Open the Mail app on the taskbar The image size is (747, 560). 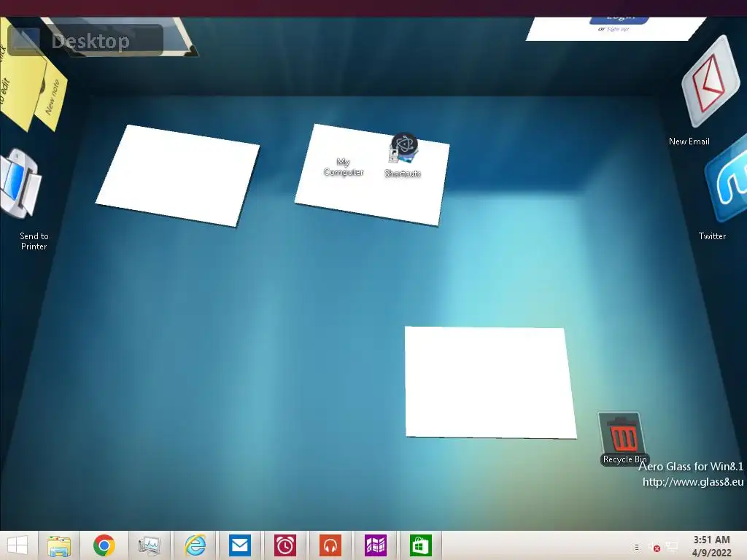pyautogui.click(x=239, y=545)
